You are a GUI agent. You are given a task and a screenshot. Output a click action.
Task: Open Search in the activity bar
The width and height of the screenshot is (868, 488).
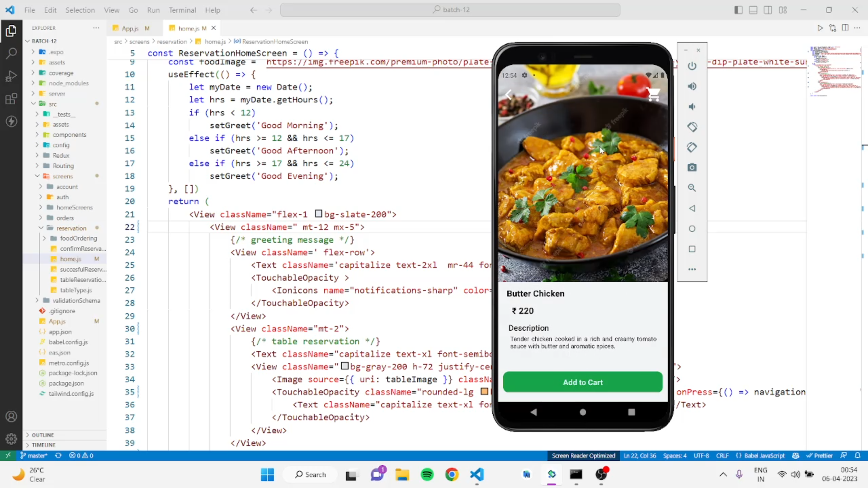click(11, 53)
